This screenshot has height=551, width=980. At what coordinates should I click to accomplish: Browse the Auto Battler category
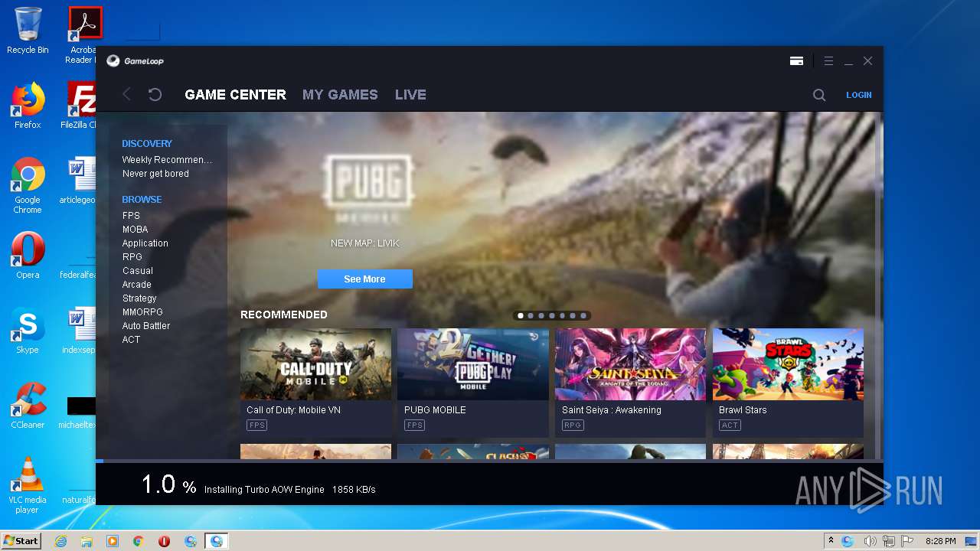coord(145,326)
